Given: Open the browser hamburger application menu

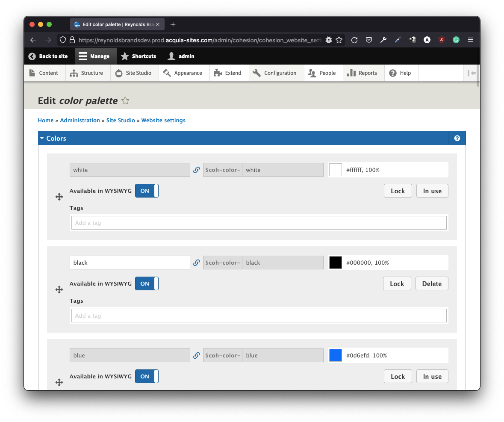Looking at the screenshot, I should click(x=471, y=40).
